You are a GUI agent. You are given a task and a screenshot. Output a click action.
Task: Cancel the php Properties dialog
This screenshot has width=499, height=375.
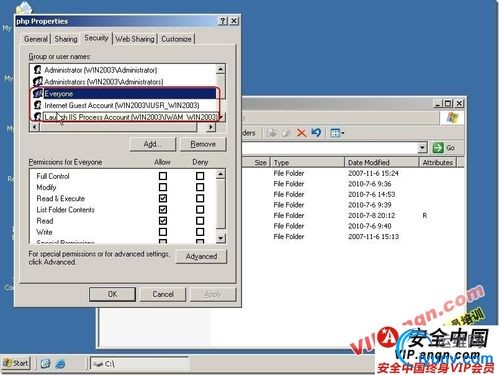click(x=163, y=294)
